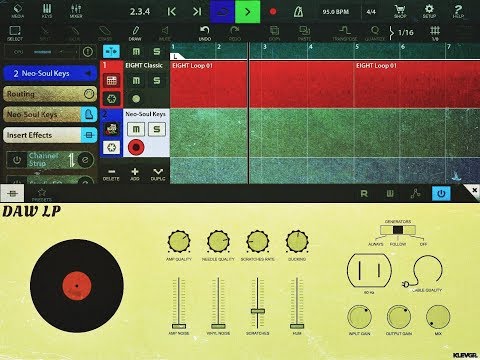Image resolution: width=480 pixels, height=360 pixels.
Task: Click the info icon beside CPU meter
Action: tap(88, 52)
